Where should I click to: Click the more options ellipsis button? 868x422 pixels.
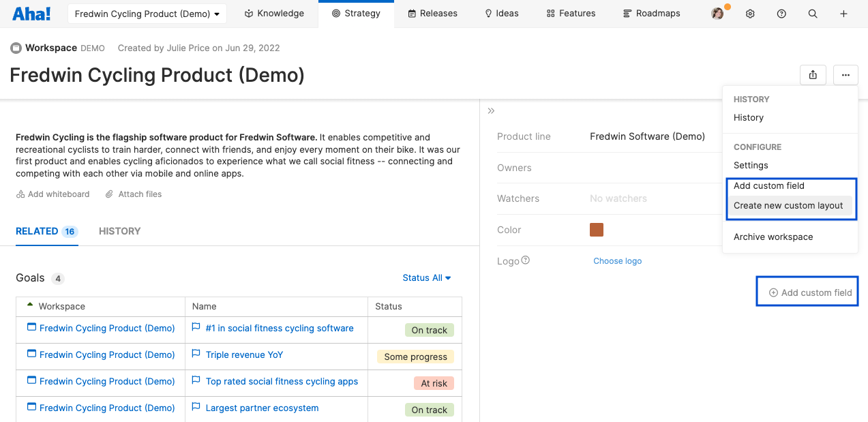(x=845, y=75)
